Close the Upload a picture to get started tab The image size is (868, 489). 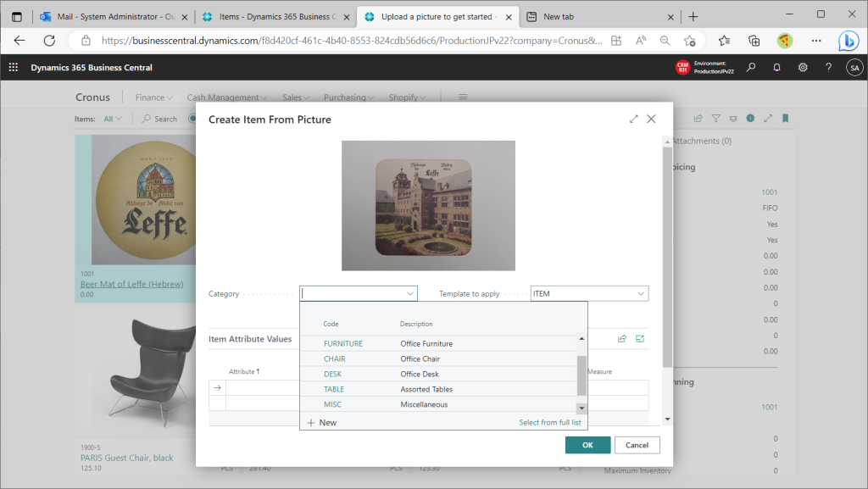(x=509, y=17)
